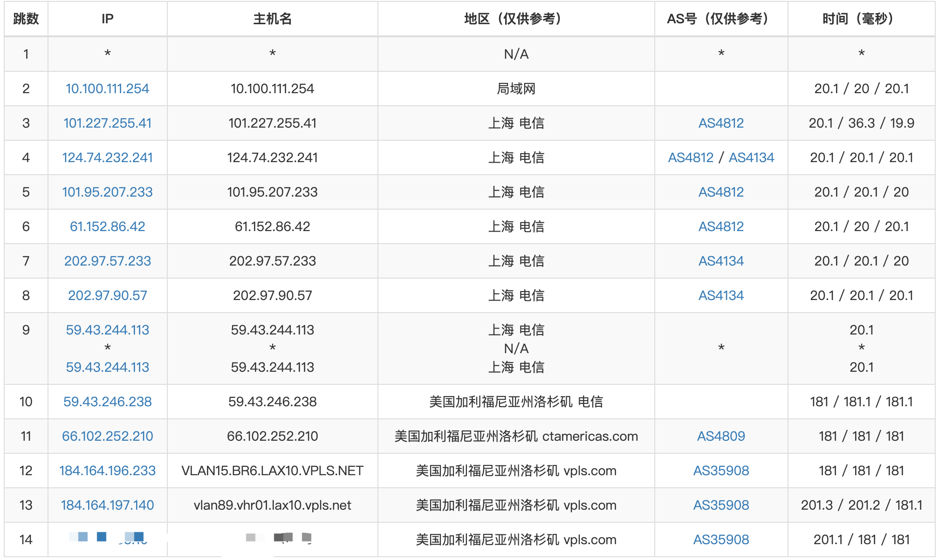Select hostname VLAN15.BR6.LAX10.VPLS.NET cell
Screen dimensions: 946x560
click(272, 471)
